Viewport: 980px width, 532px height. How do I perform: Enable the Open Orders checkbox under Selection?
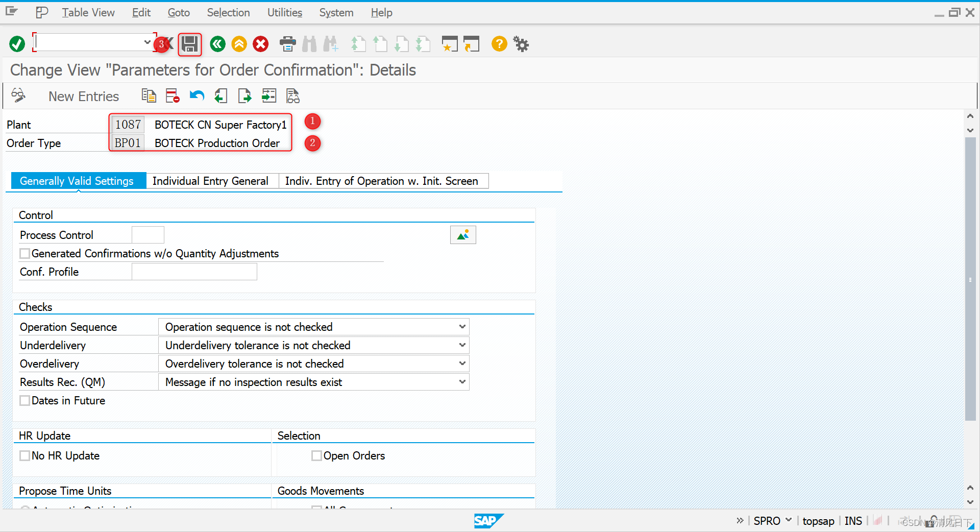[x=316, y=455]
